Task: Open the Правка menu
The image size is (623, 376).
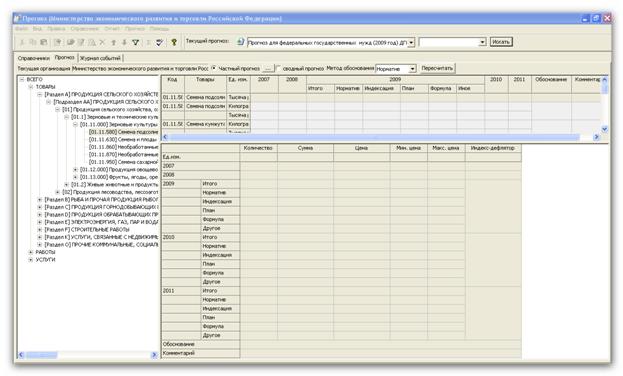Action: [x=56, y=29]
